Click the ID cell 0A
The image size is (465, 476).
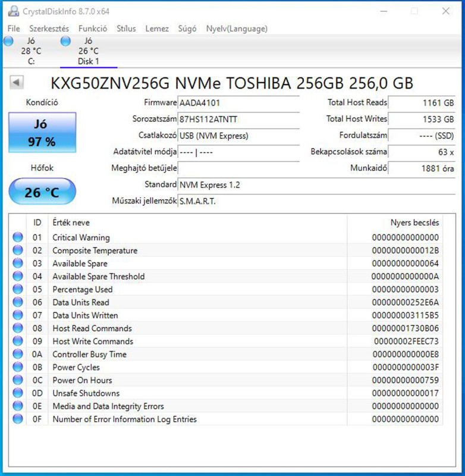coord(37,354)
